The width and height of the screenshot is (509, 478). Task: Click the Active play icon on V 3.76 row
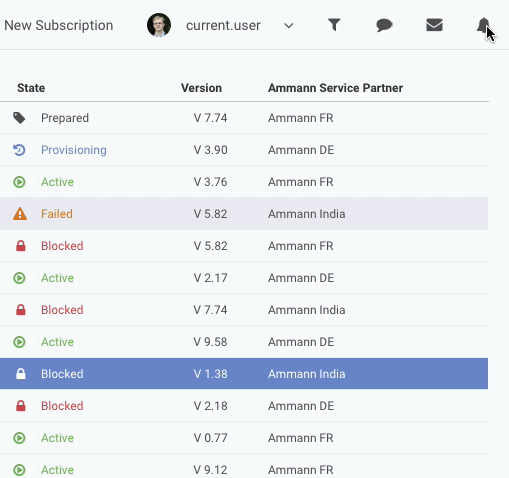(19, 182)
